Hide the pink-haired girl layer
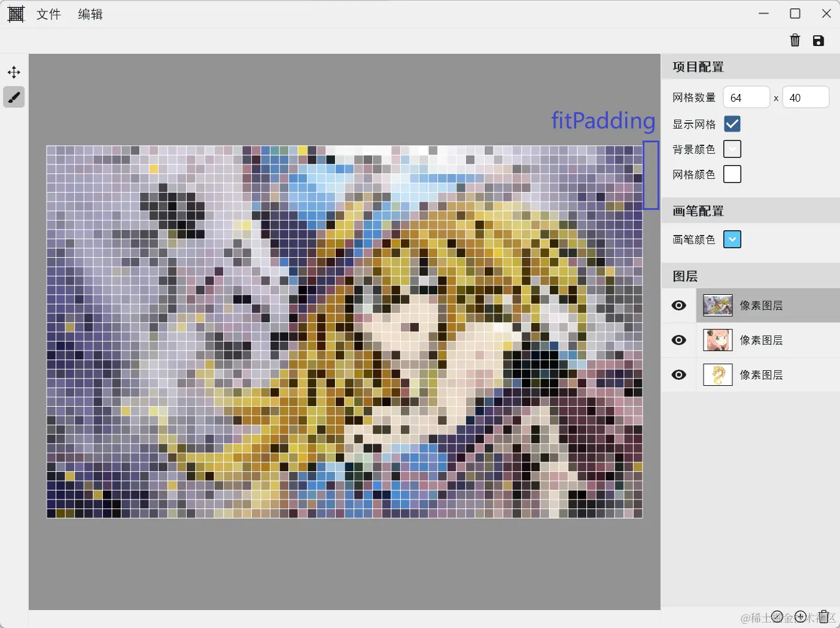Screen dimensions: 840x628 point(678,340)
